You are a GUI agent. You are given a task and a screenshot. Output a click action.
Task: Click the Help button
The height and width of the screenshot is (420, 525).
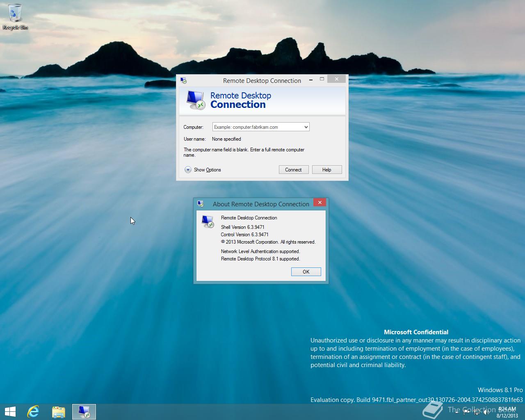327,170
